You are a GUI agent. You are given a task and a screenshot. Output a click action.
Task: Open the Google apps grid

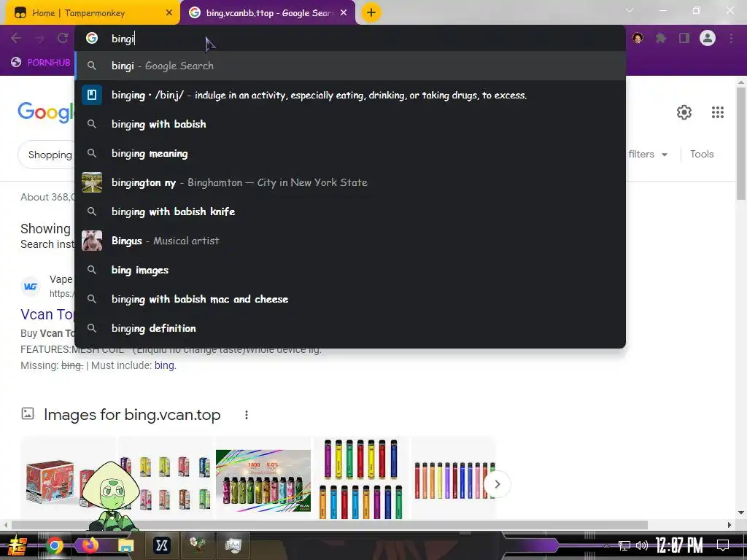pyautogui.click(x=718, y=112)
